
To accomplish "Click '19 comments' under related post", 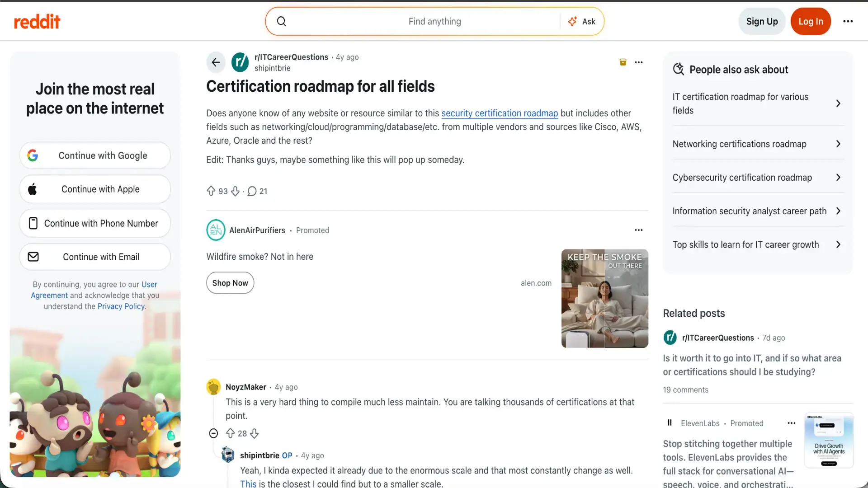I will click(685, 390).
